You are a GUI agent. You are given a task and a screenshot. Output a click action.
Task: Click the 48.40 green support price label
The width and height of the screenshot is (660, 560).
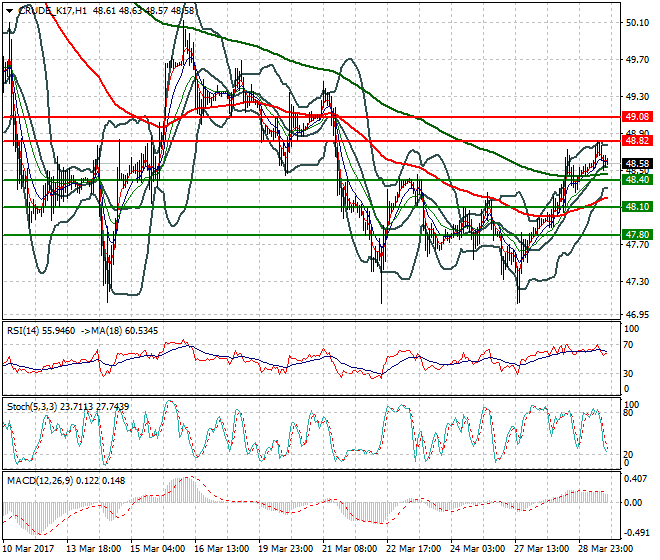(637, 180)
